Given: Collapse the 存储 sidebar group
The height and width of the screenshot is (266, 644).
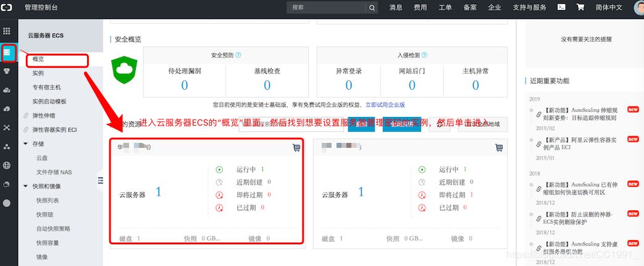Looking at the screenshot, I should click(26, 144).
